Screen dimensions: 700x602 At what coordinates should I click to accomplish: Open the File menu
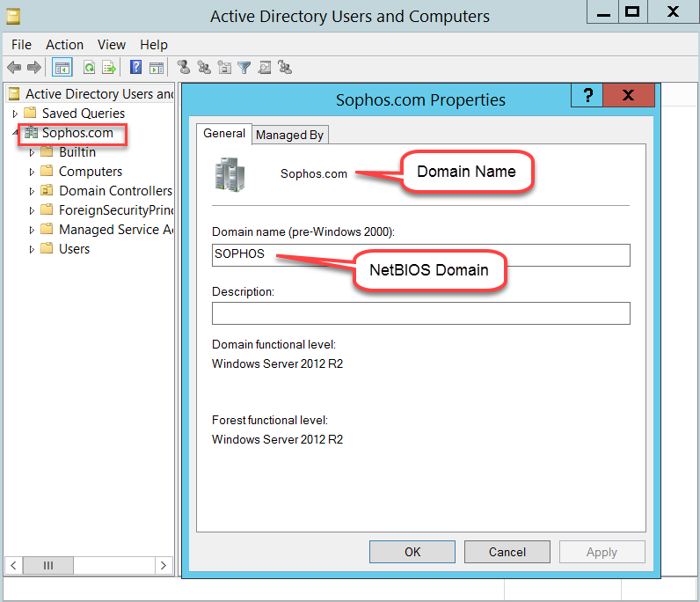[x=21, y=45]
